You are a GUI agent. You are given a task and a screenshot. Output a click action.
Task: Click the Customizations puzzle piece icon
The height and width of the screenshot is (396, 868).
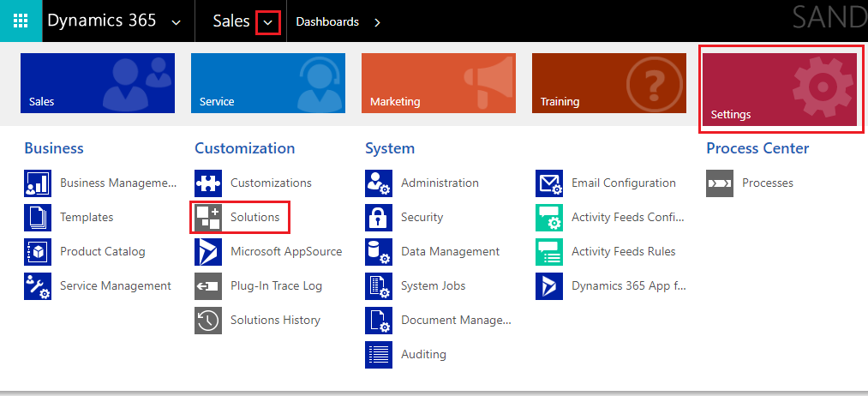208,183
